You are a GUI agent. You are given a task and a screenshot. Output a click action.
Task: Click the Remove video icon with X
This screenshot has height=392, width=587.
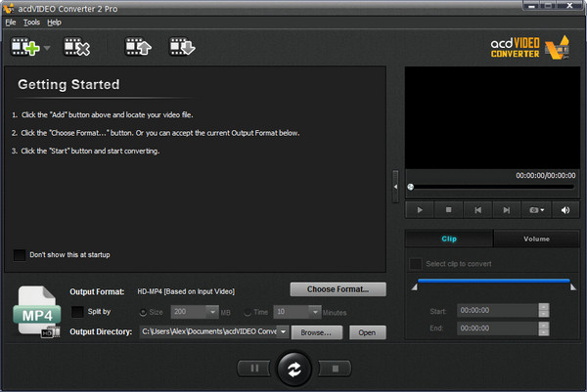[76, 46]
